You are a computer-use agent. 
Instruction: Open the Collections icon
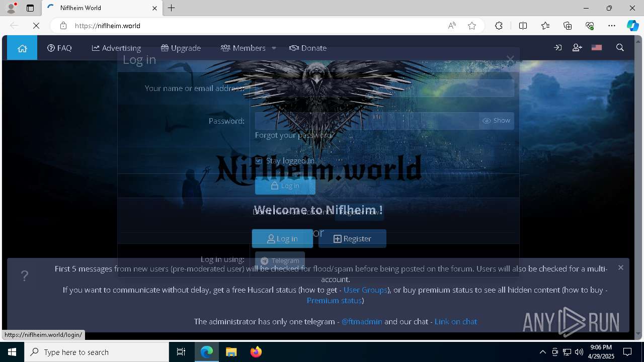[x=568, y=26]
